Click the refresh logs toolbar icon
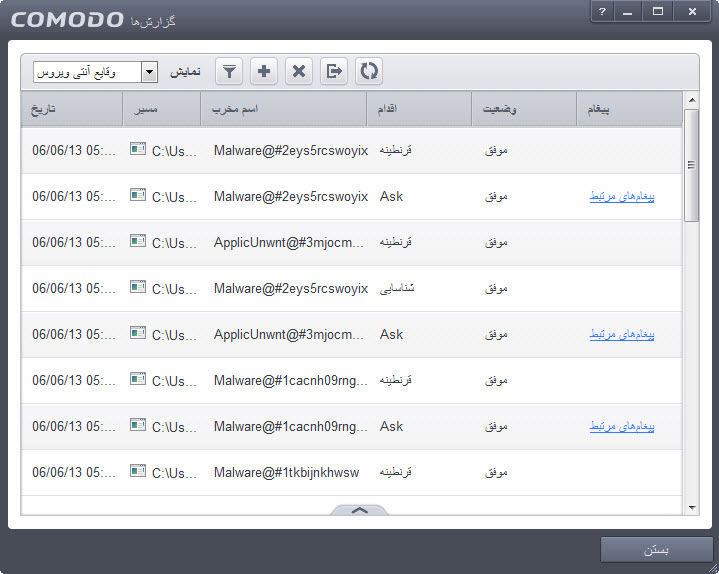The width and height of the screenshot is (719, 574). 369,72
